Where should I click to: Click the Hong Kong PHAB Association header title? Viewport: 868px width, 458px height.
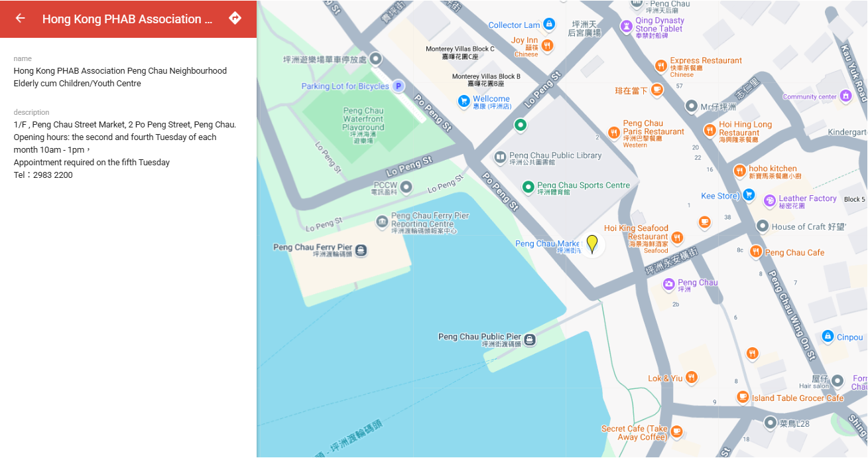point(127,19)
